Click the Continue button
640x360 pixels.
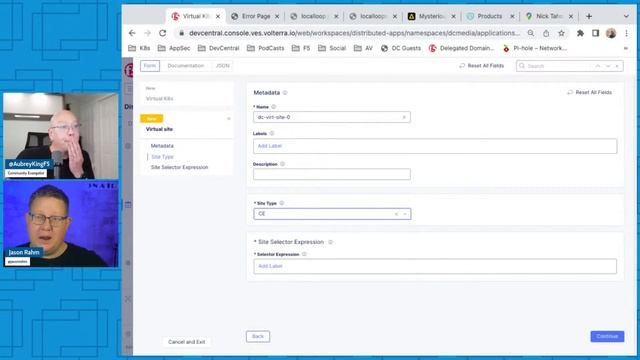[607, 336]
